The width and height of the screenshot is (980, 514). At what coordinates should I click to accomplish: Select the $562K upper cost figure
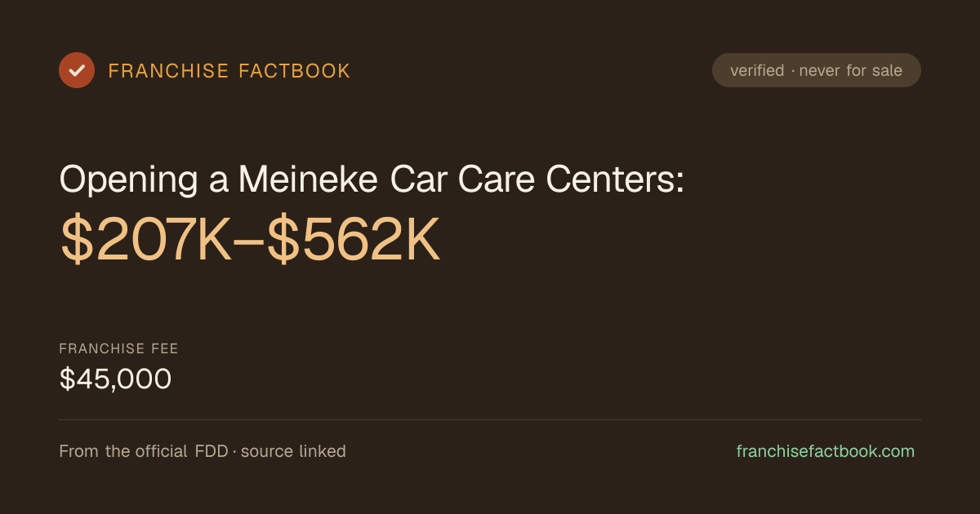point(354,240)
